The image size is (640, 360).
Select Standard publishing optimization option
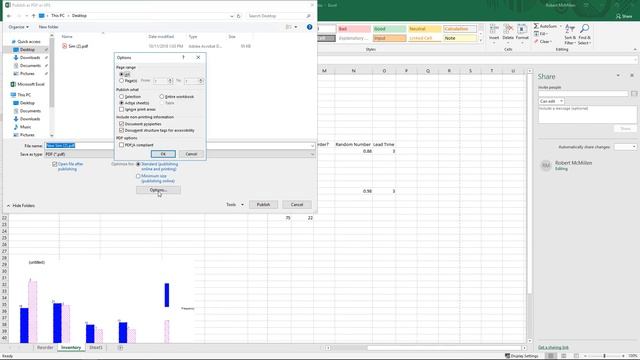(138, 164)
